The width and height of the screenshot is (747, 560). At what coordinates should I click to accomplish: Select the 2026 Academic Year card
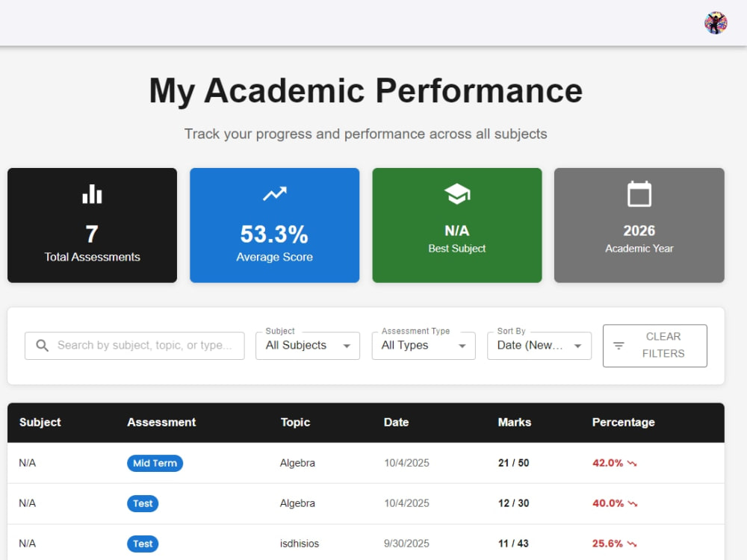click(x=639, y=225)
